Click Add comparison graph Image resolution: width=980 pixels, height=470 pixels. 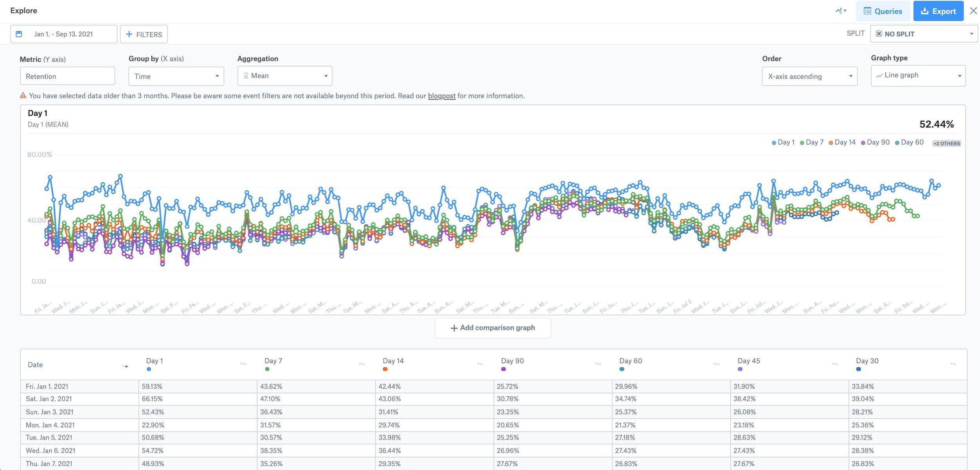coord(493,328)
